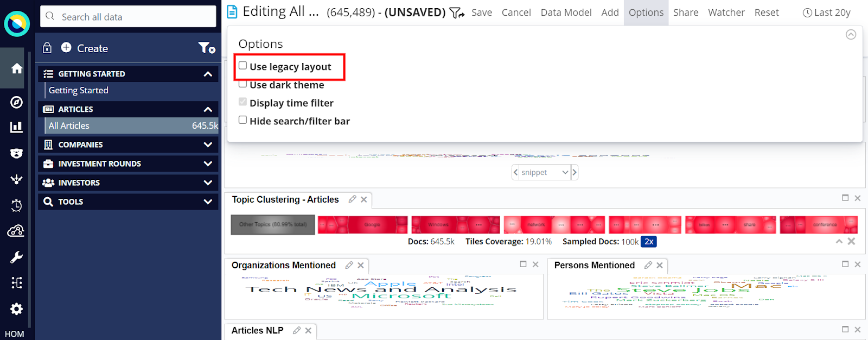
Task: Maximize the Articles NLP panel
Action: (845, 329)
